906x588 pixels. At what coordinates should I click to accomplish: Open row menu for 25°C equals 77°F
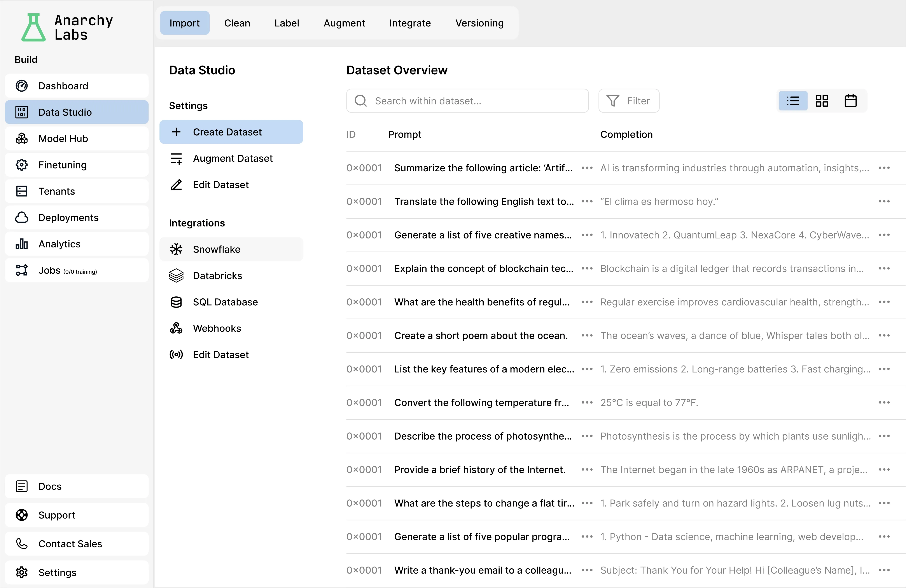pos(884,402)
